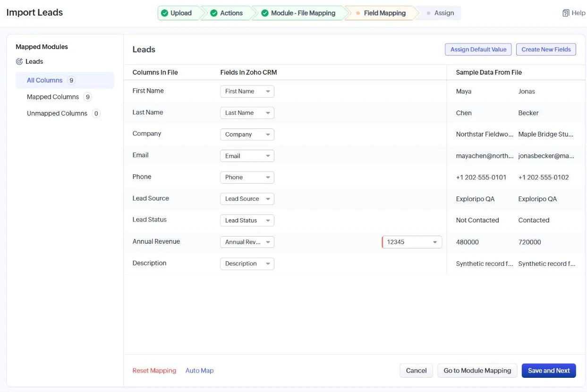Viewport: 587px width, 392px height.
Task: Click the Columns In File header
Action: [155, 72]
